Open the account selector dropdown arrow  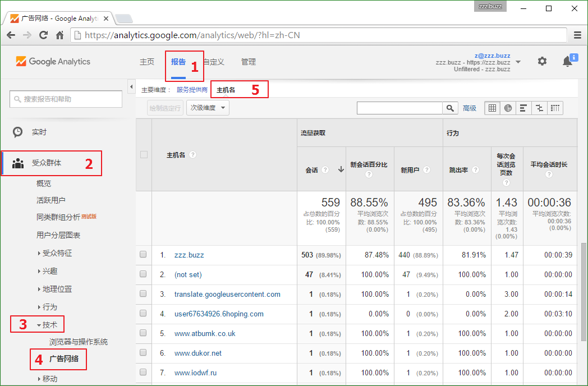click(518, 62)
